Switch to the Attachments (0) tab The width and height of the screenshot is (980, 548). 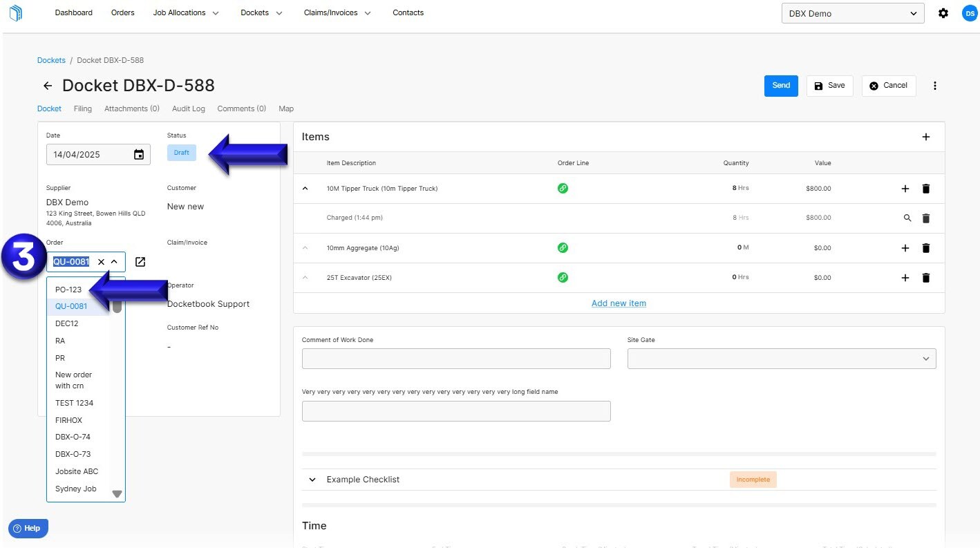[132, 108]
